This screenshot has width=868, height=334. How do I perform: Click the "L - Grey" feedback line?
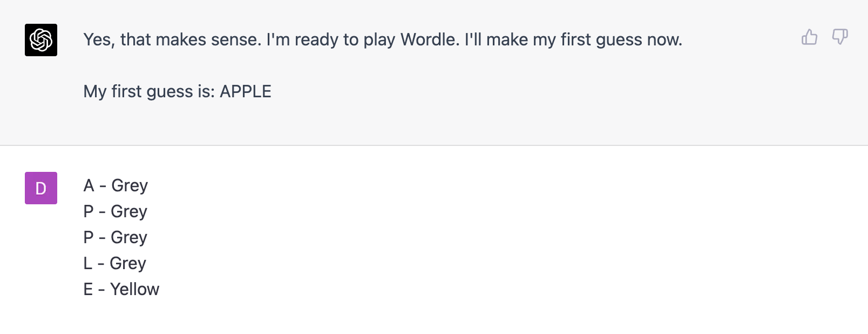(x=114, y=263)
